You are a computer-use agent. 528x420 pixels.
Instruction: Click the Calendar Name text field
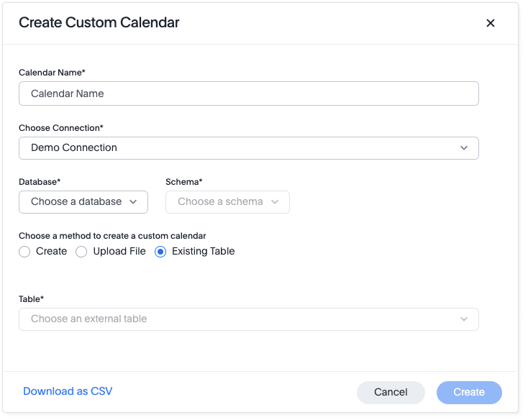pyautogui.click(x=248, y=93)
